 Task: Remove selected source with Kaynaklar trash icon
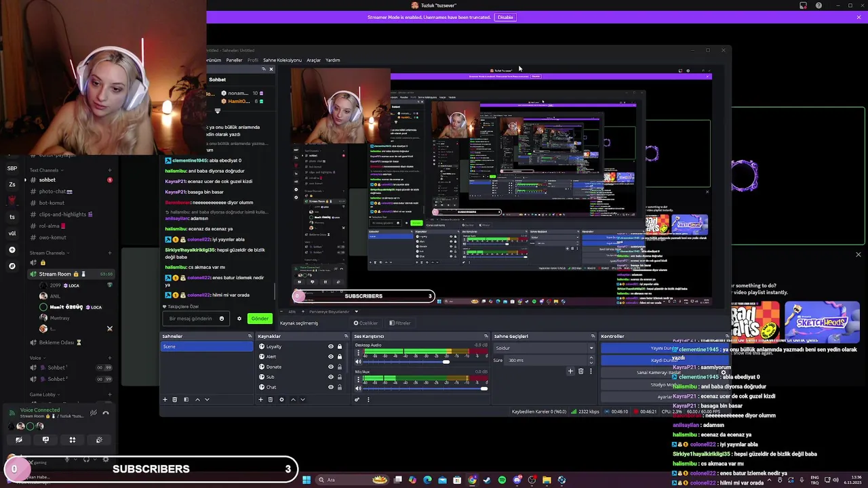tap(271, 399)
